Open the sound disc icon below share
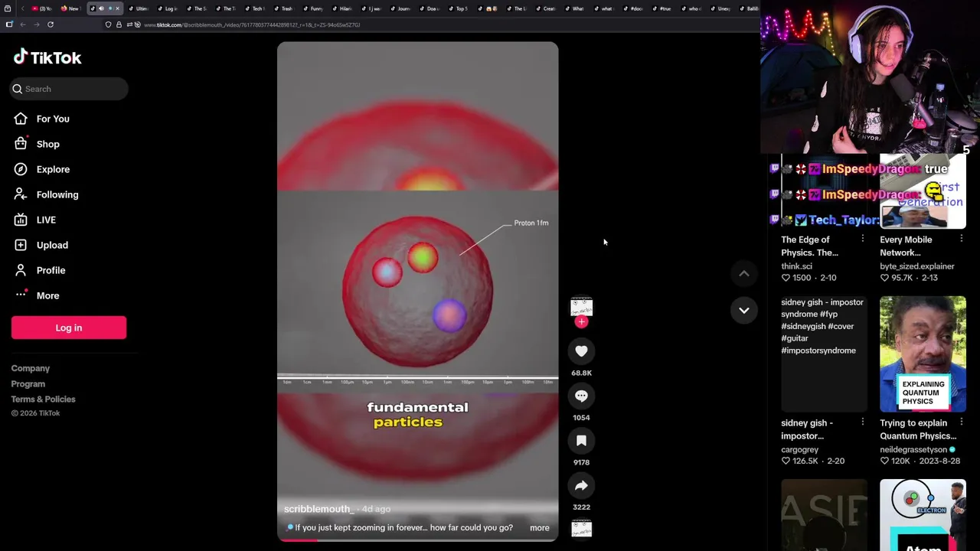This screenshot has width=980, height=551. point(581,529)
